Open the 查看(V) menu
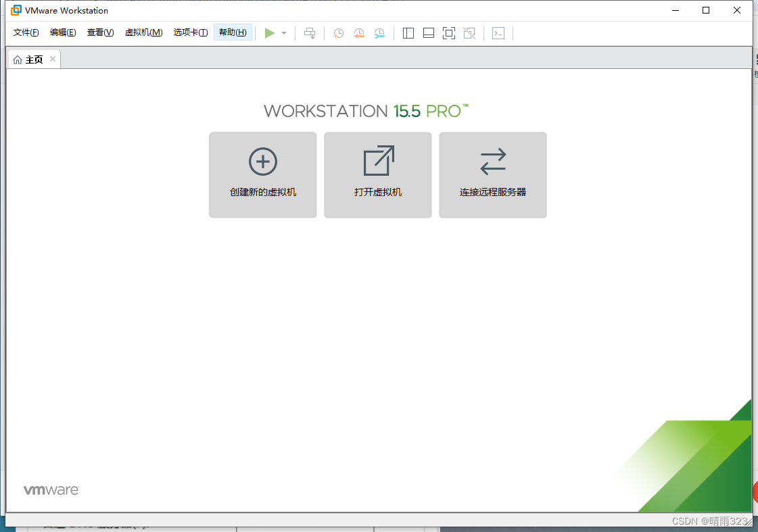 tap(101, 32)
